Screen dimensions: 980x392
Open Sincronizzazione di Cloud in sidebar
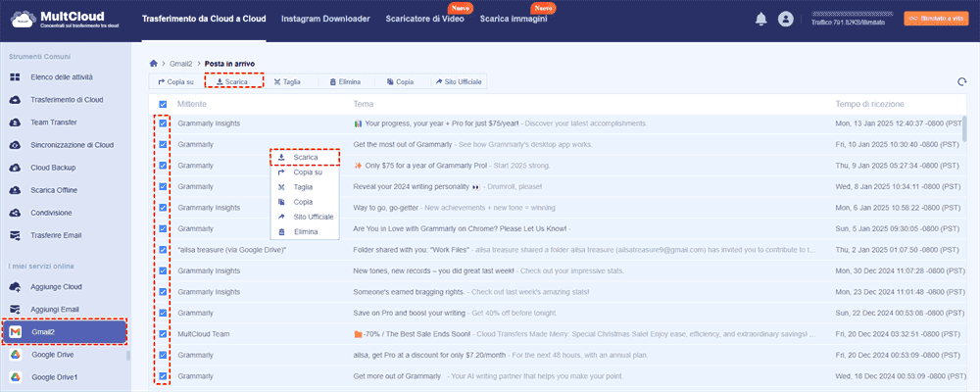(72, 145)
